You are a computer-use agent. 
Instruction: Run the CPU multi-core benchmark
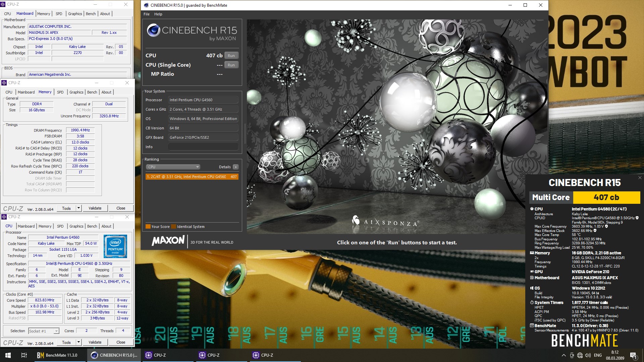[231, 56]
